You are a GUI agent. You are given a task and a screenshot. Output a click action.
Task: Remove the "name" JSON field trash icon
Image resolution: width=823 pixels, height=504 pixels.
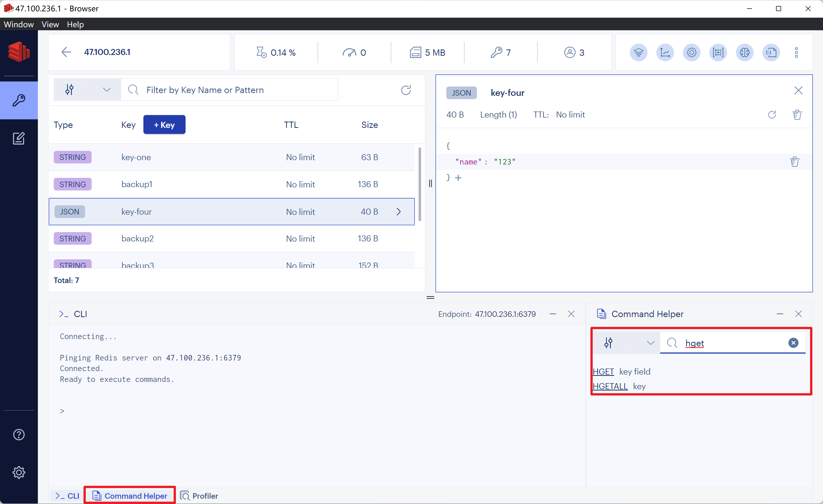point(794,162)
